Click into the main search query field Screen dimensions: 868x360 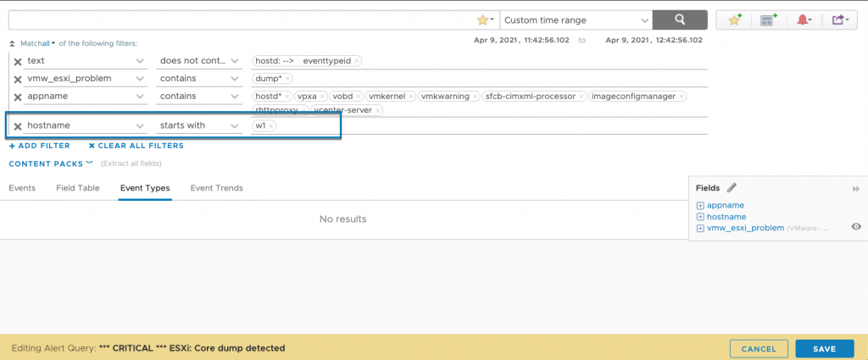pyautogui.click(x=242, y=20)
